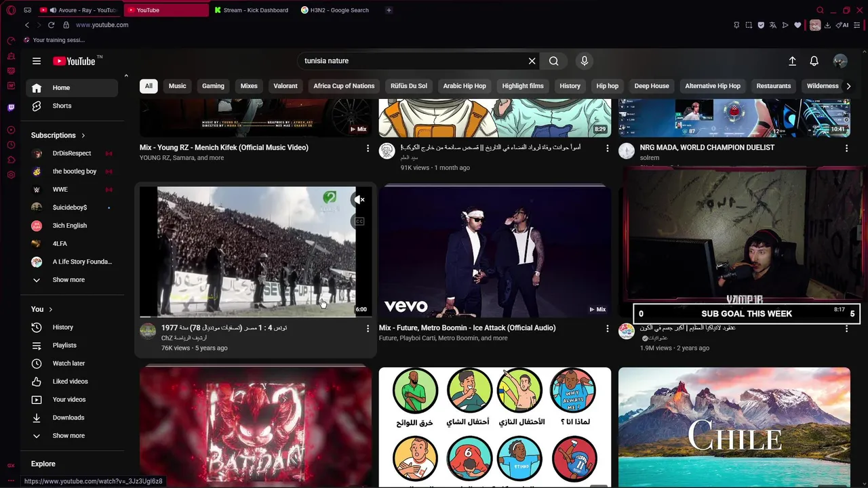Open the Subscriptions section chevron header

pos(58,136)
